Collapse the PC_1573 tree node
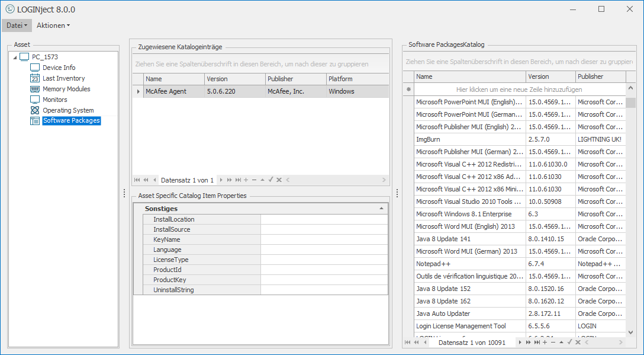 point(15,57)
